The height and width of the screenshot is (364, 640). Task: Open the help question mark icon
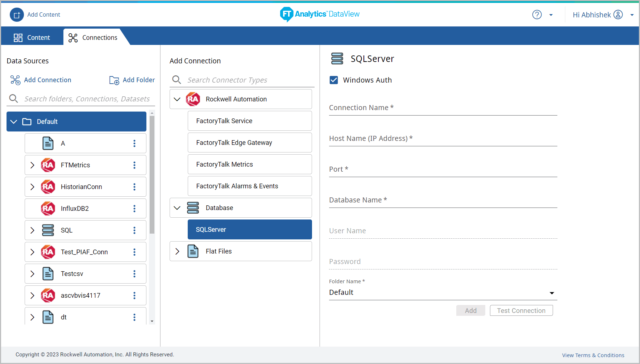point(537,15)
